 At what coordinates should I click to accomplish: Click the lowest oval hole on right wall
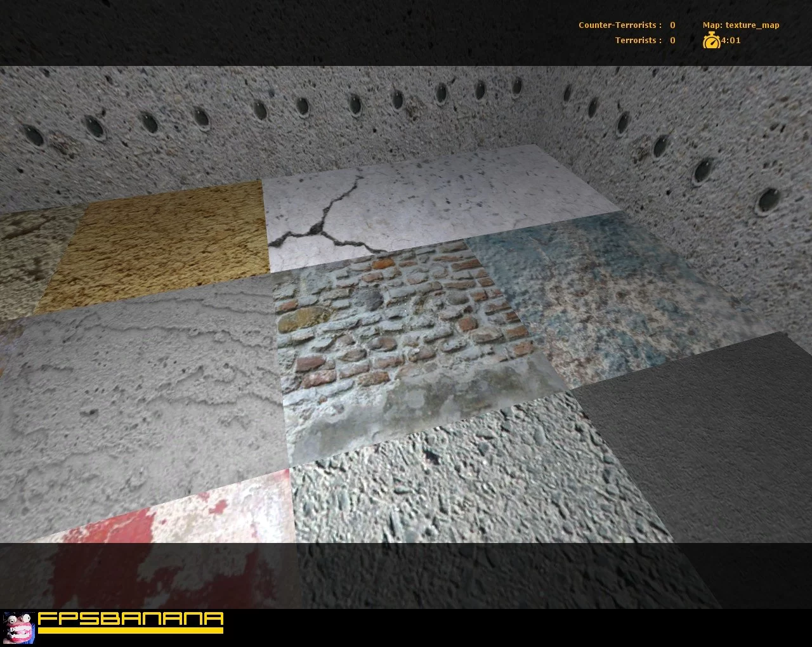(769, 200)
